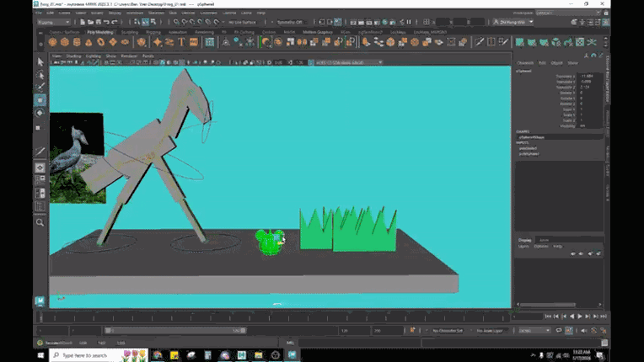644x362 pixels.
Task: Click the polygon cylinder shelf icon
Action: click(x=76, y=41)
